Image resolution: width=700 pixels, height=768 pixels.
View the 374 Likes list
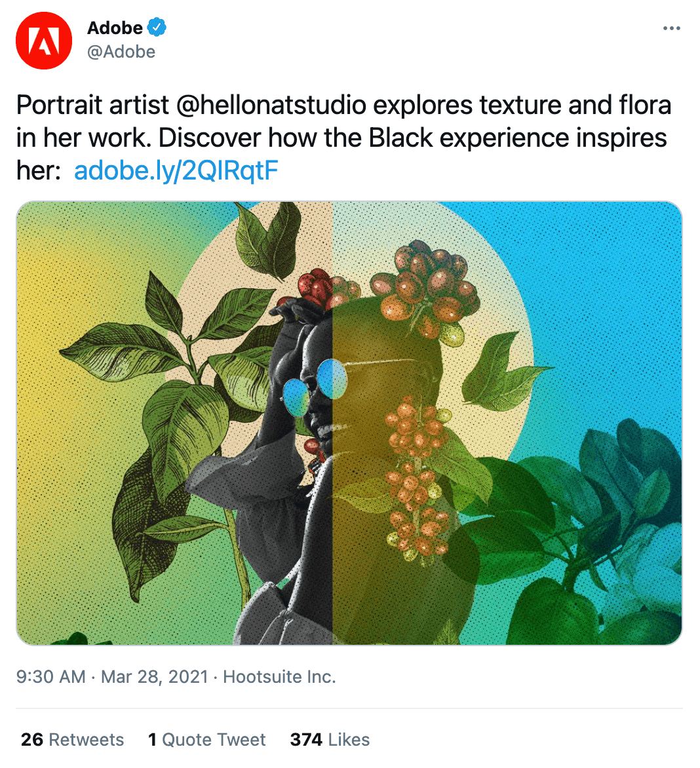coord(330,740)
